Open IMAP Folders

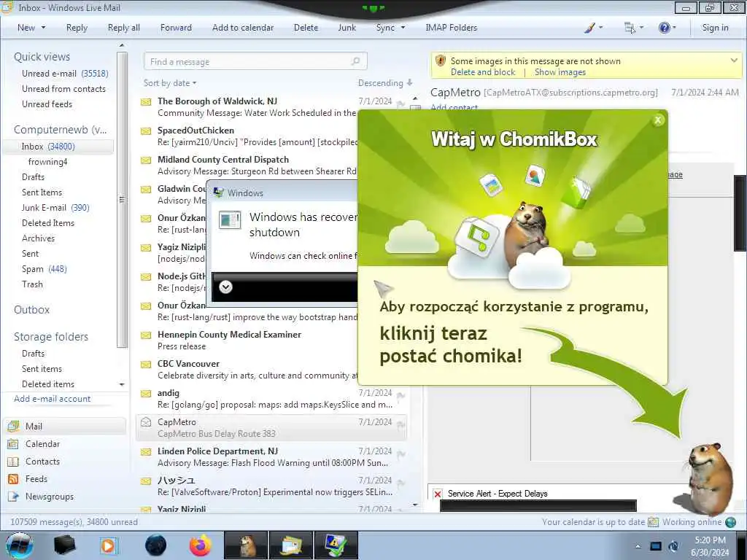(451, 28)
